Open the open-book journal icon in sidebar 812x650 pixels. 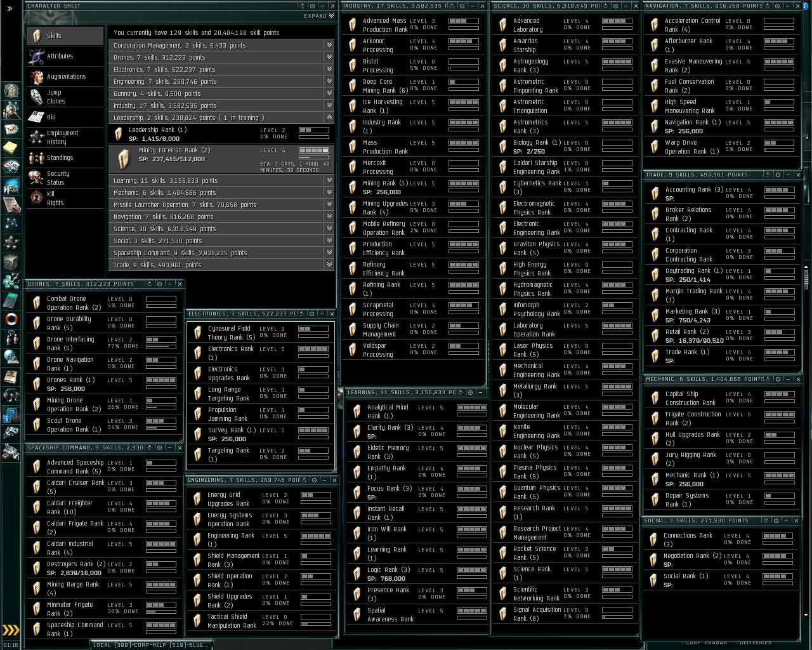pos(11,376)
